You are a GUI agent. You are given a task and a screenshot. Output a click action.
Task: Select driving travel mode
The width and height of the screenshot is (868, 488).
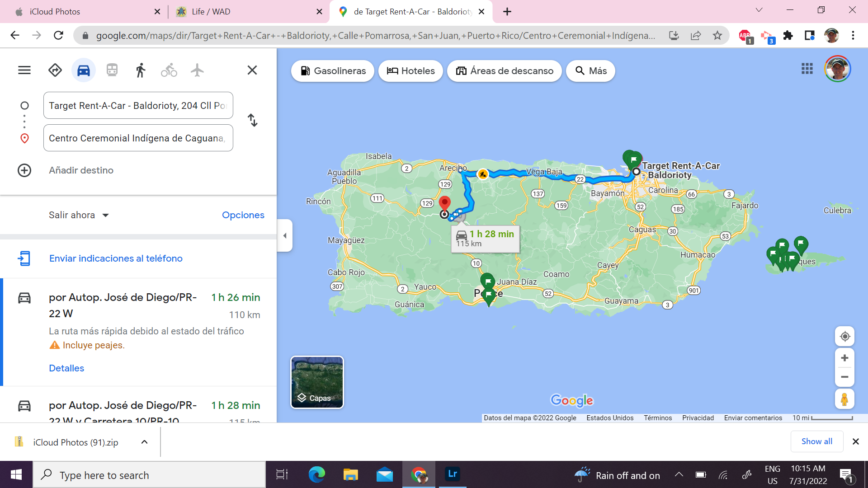pos(84,70)
